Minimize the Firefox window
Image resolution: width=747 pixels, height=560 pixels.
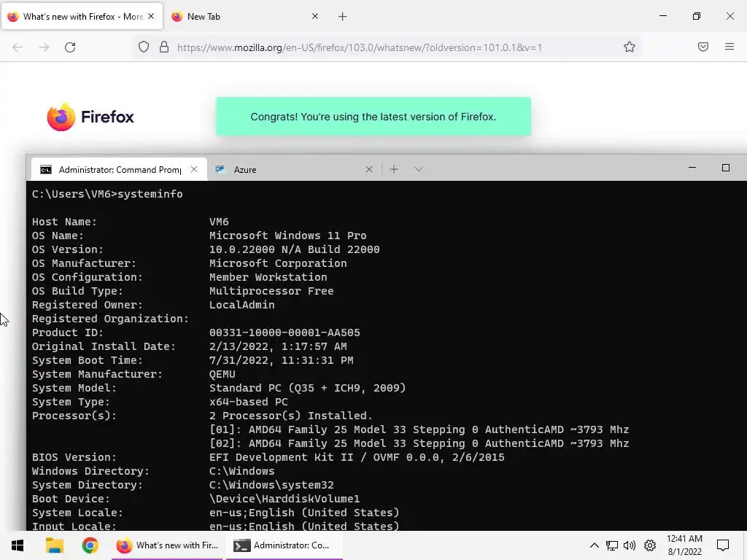(x=662, y=16)
